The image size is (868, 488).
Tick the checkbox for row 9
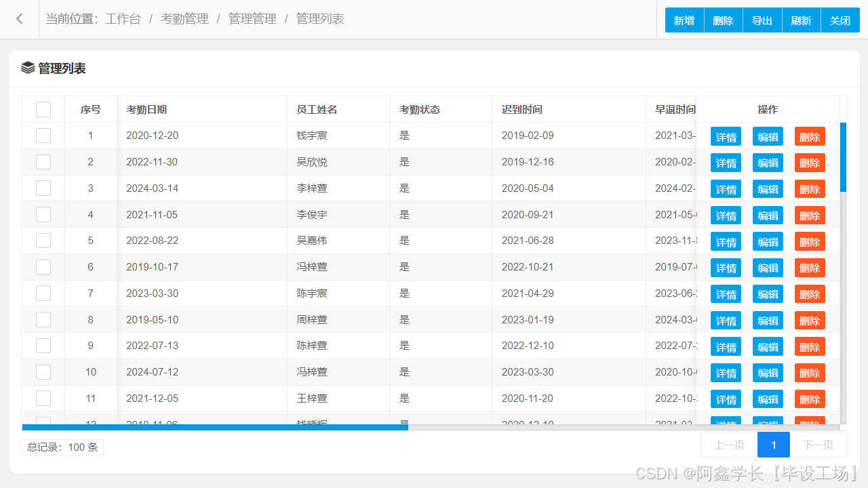[x=43, y=346]
